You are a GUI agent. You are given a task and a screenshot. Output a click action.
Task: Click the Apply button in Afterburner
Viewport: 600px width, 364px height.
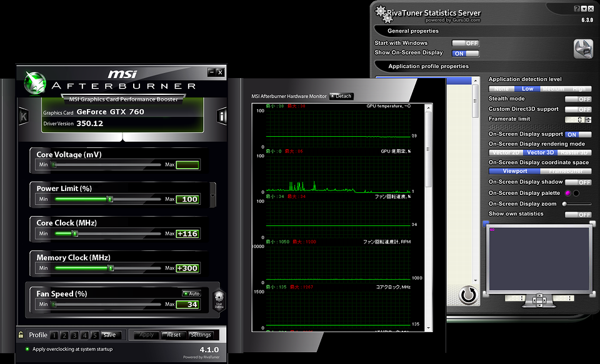(146, 335)
